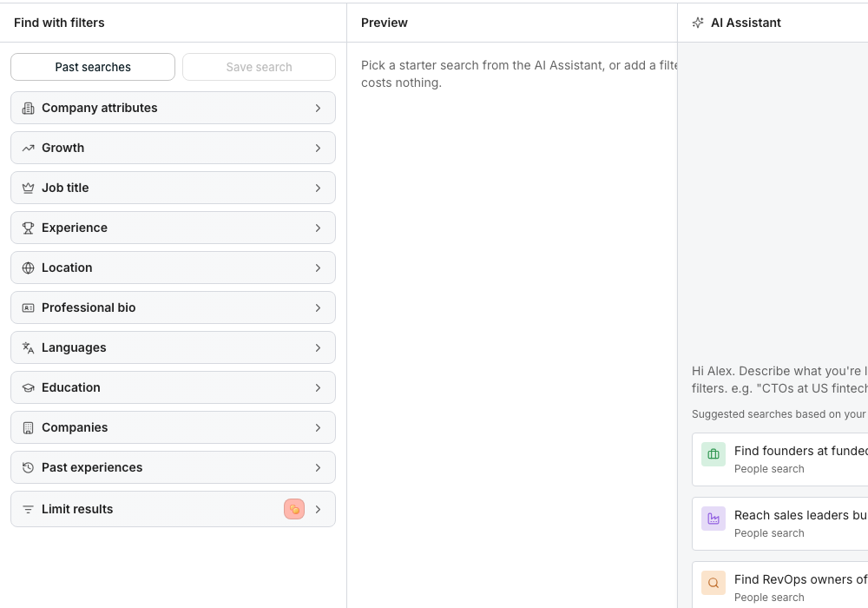Click the Languages label
Image resolution: width=868 pixels, height=608 pixels.
pyautogui.click(x=74, y=347)
